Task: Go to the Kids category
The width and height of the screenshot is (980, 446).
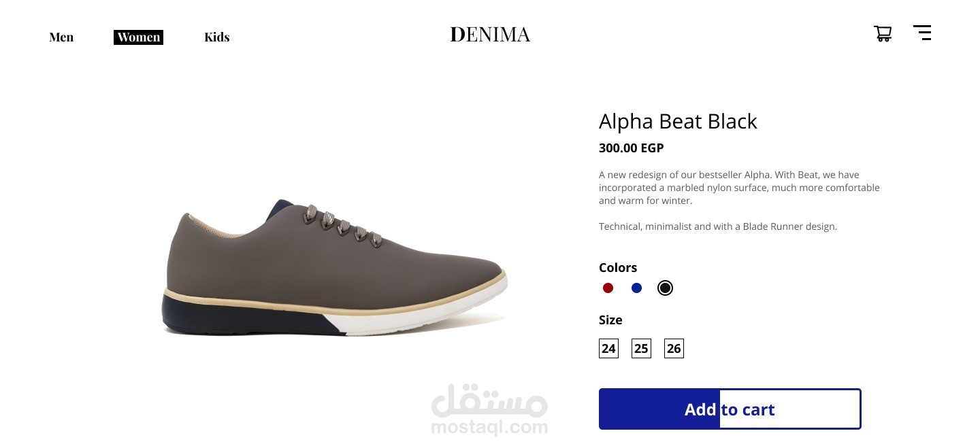Action: 217,37
